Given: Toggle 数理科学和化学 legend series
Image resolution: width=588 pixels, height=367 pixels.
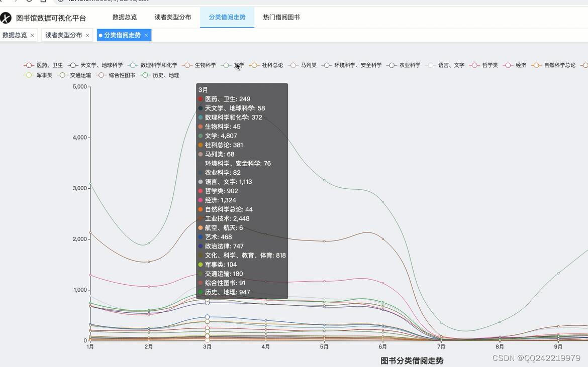Looking at the screenshot, I should (x=152, y=65).
